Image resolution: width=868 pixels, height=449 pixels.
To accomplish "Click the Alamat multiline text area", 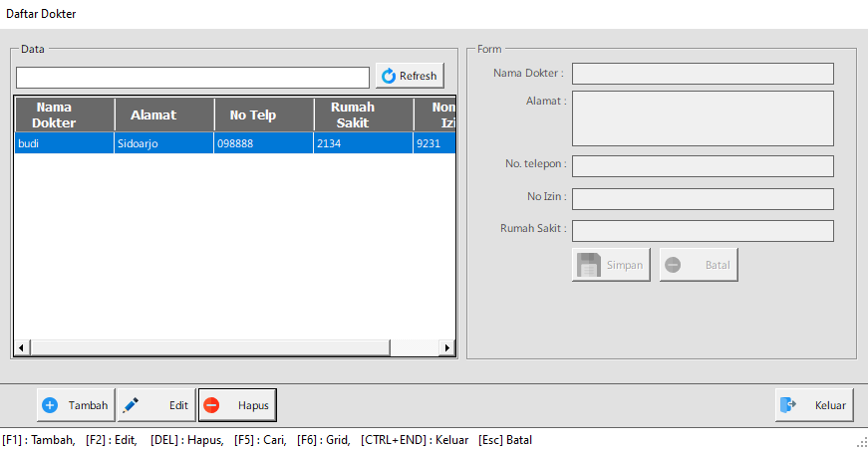I will [703, 118].
